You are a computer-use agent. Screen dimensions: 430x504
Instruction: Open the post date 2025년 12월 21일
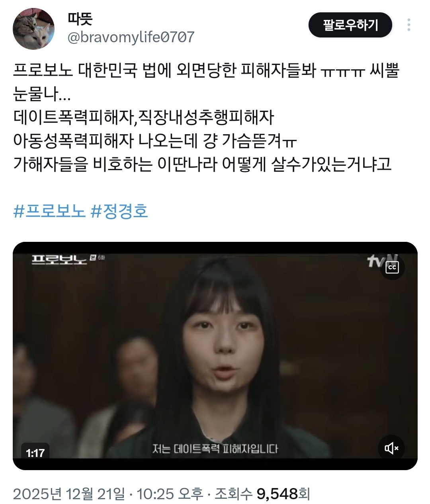pos(69,494)
